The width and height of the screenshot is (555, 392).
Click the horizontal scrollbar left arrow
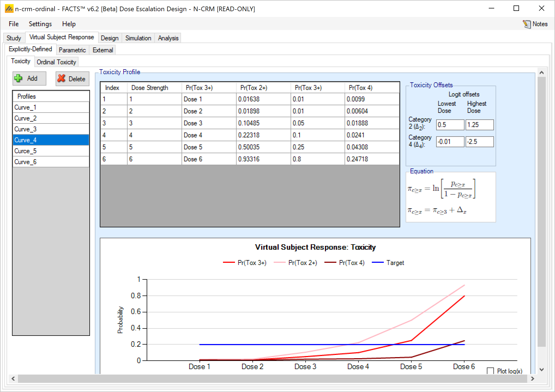pyautogui.click(x=13, y=379)
